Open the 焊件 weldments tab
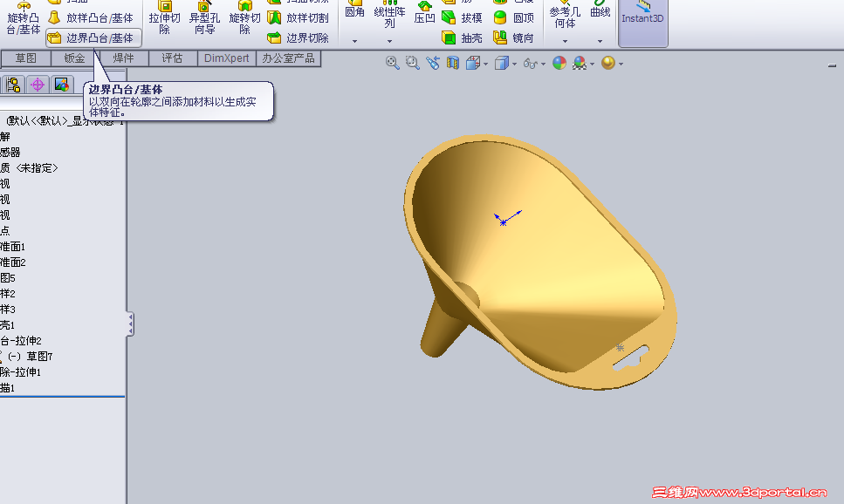 coord(123,58)
